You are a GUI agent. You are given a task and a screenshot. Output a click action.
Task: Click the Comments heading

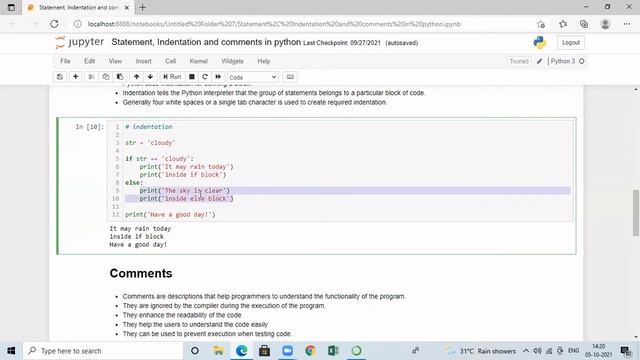pos(141,273)
